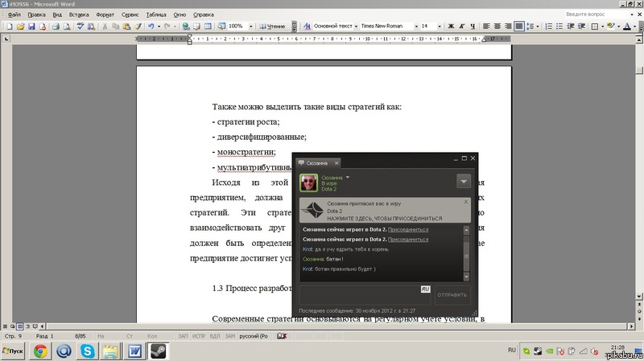Toggle italic (К) formatting

pyautogui.click(x=461, y=27)
